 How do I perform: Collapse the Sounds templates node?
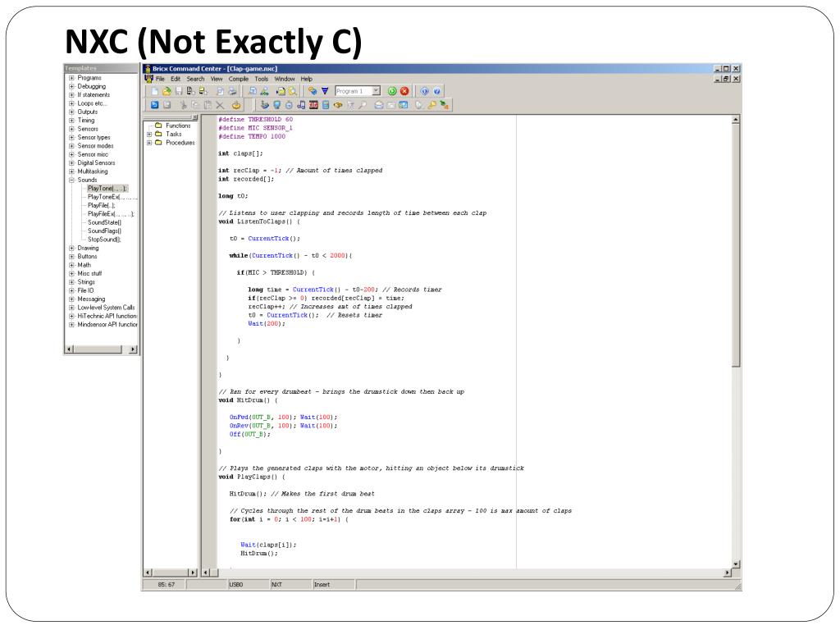(x=72, y=180)
